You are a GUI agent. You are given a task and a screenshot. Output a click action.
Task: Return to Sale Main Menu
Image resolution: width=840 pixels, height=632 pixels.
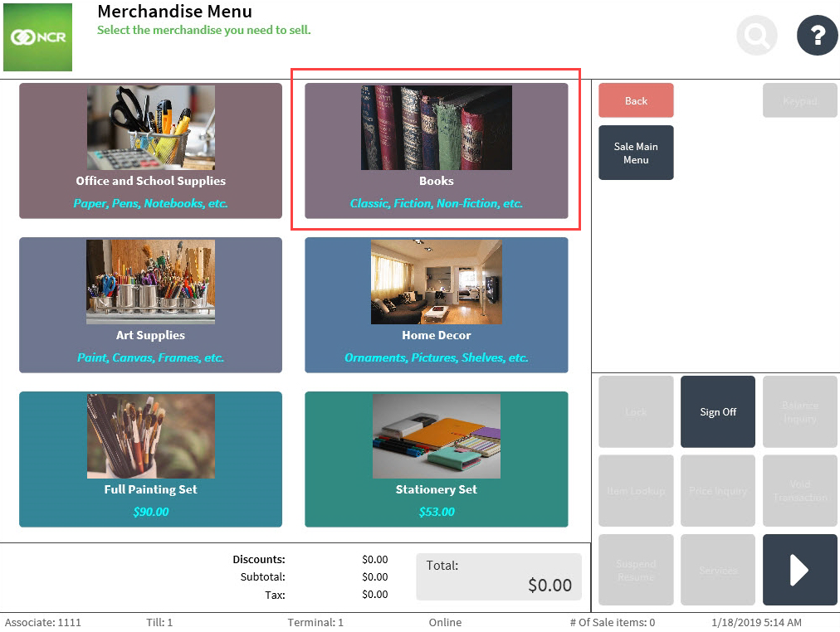click(636, 153)
